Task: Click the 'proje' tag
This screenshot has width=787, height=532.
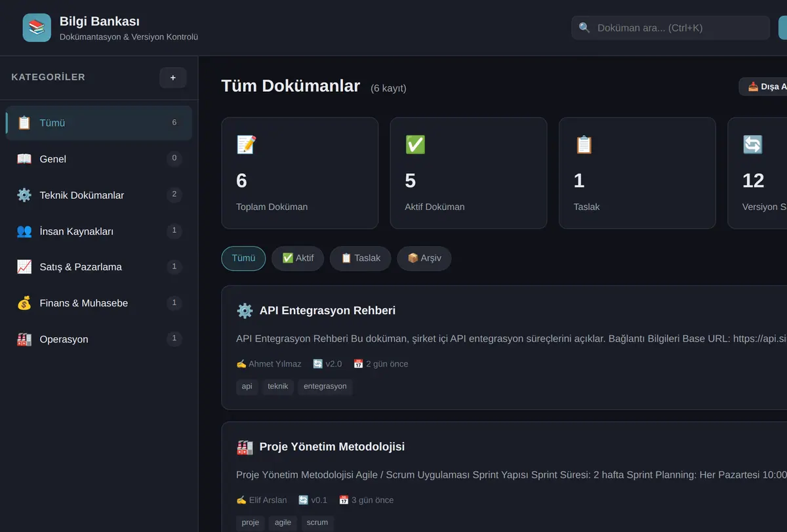Action: [250, 523]
